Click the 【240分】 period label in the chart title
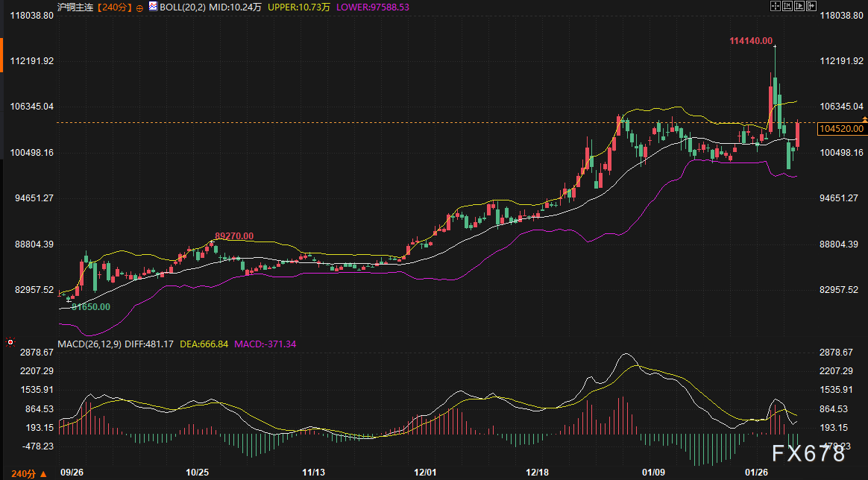The height and width of the screenshot is (480, 868). (114, 7)
